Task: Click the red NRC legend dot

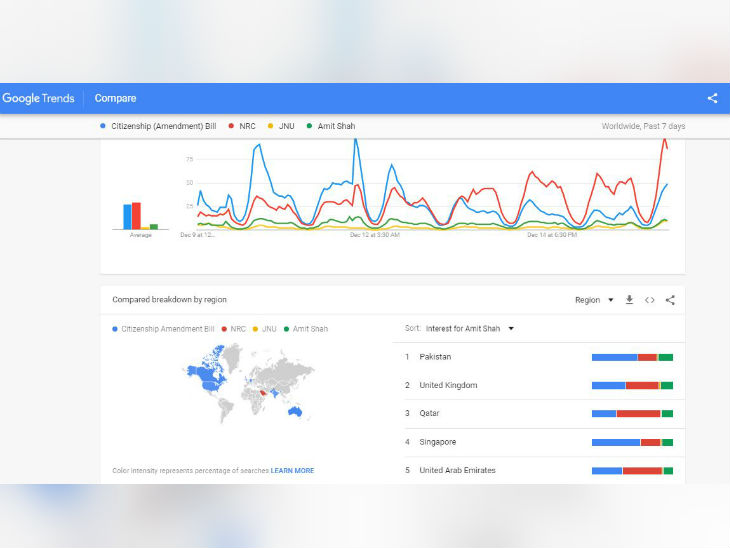Action: pyautogui.click(x=231, y=126)
